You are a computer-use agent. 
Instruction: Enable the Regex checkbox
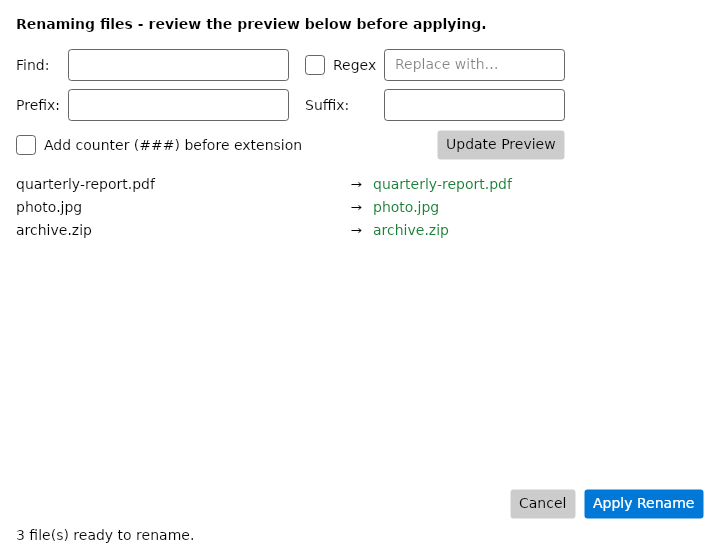pos(315,65)
